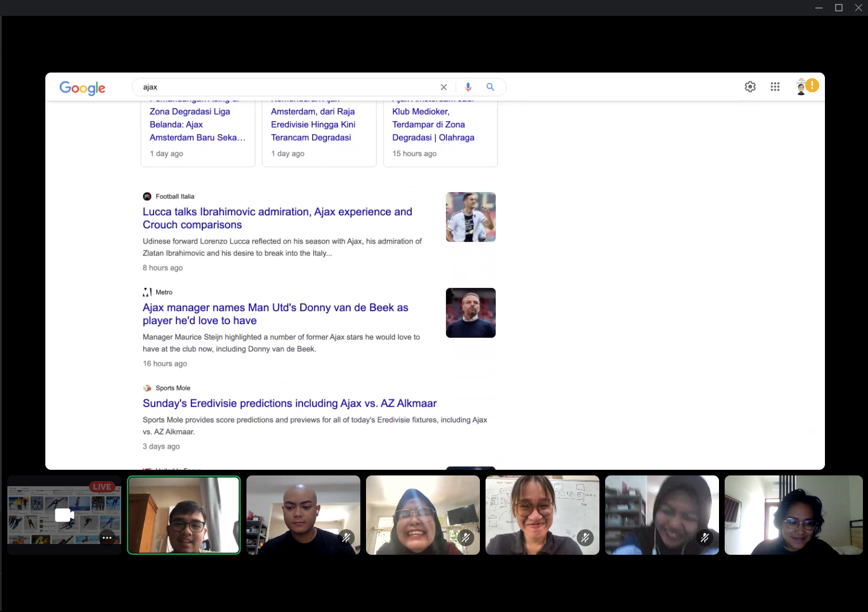Minimize the meeting window
Screen dimensions: 868x612
pos(819,8)
